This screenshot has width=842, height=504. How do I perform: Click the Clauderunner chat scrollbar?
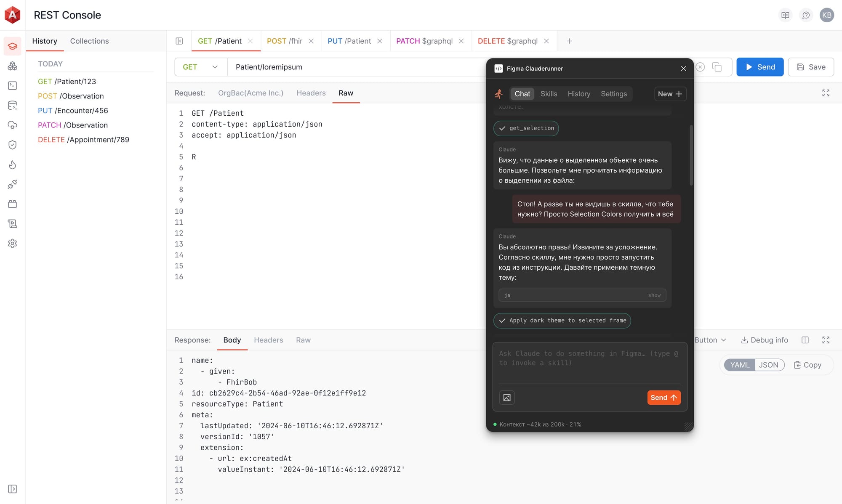[x=691, y=155]
